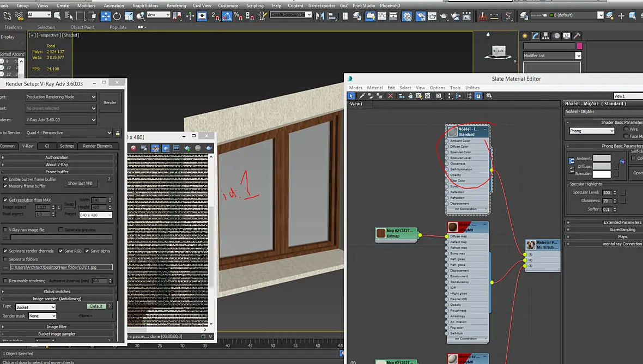Check the Wire option in Shader Basic Parameters
643x364 pixels.
pos(626,129)
